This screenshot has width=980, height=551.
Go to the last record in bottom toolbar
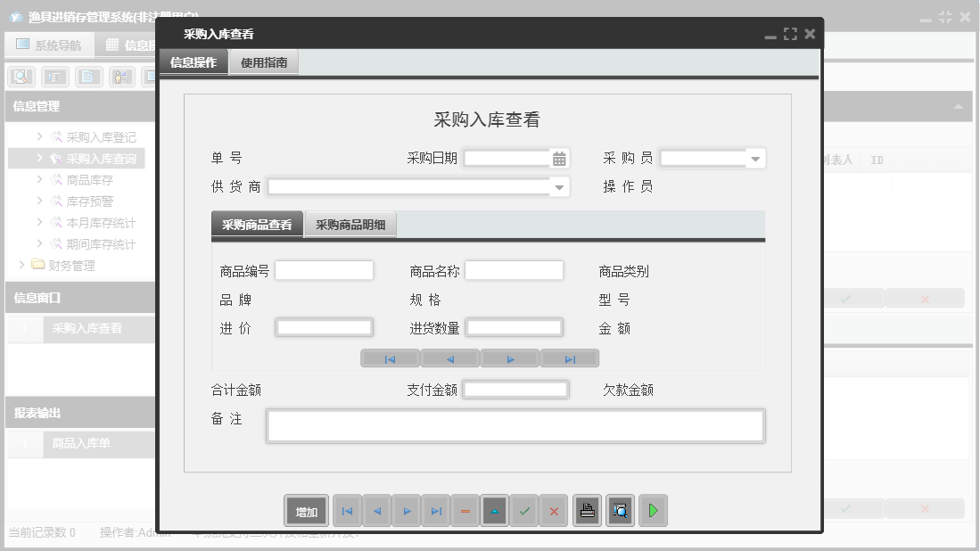pyautogui.click(x=435, y=510)
